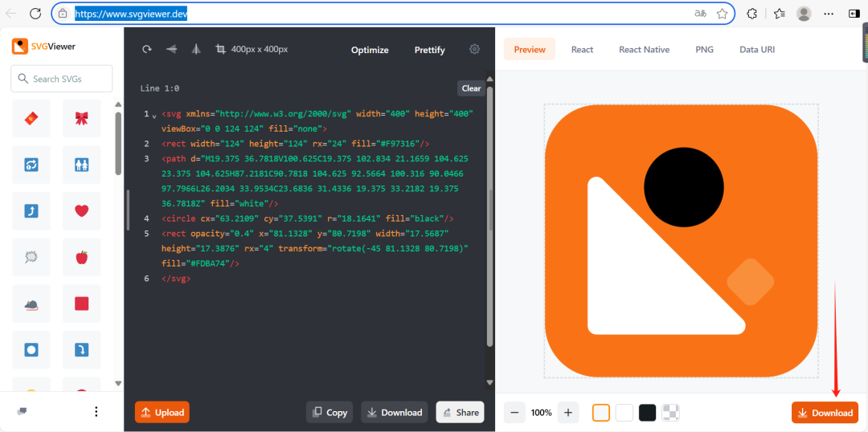Screen dimensions: 868x432
Task: Choose the blue record-circle SVG
Action: pos(31,349)
